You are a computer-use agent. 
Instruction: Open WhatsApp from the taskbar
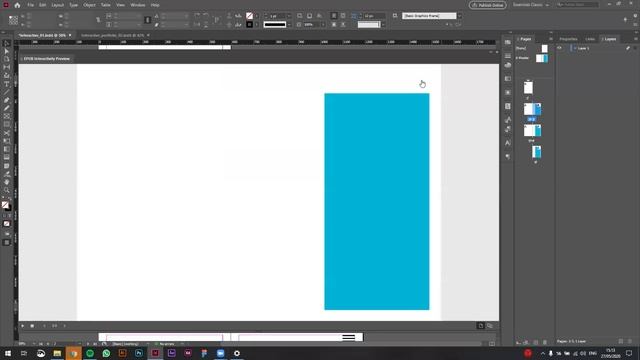(x=106, y=353)
